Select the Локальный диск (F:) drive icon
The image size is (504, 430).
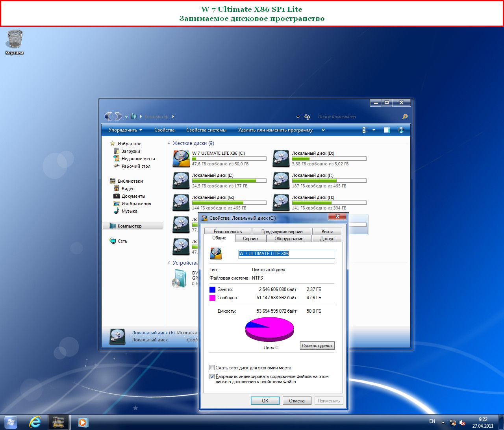[281, 181]
